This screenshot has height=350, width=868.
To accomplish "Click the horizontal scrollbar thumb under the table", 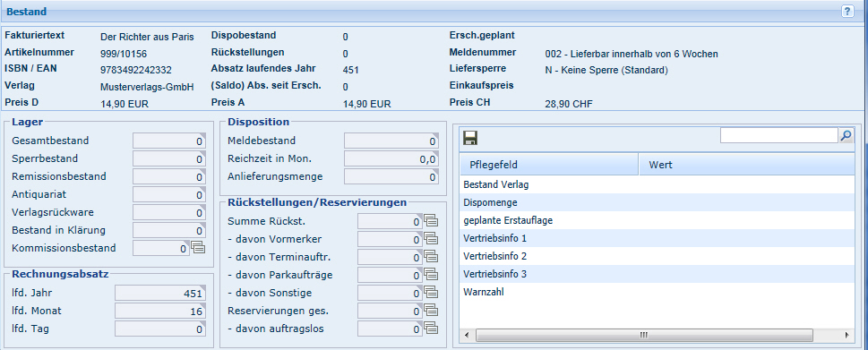I will (x=644, y=335).
